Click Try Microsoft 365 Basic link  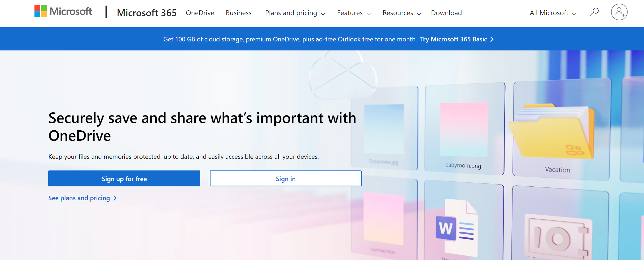(457, 39)
